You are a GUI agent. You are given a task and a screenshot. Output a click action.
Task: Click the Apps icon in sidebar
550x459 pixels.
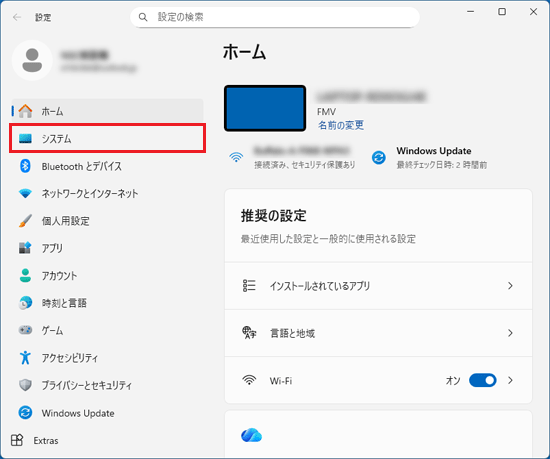[x=25, y=248]
